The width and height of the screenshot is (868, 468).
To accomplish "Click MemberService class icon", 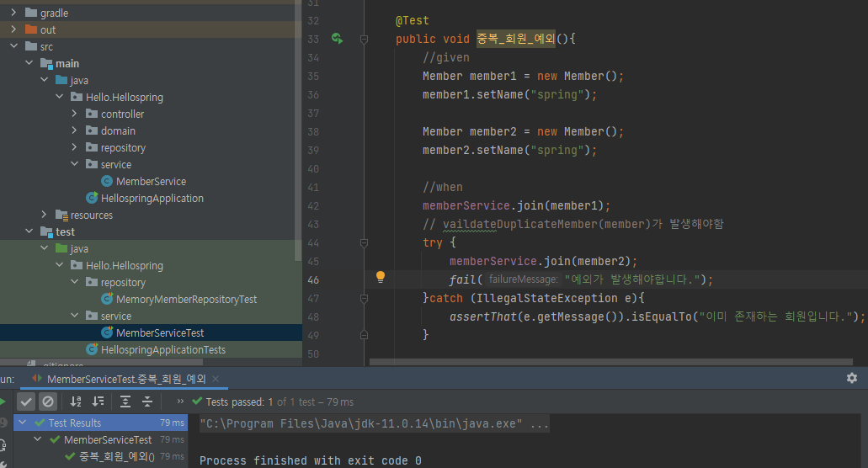I will click(x=108, y=182).
